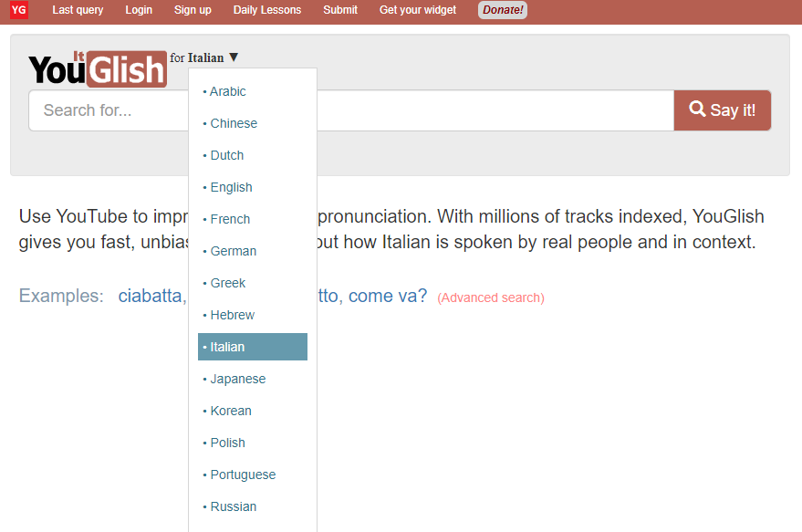Collapse the language dropdown arrow next to Italian
The image size is (802, 532).
click(x=234, y=57)
